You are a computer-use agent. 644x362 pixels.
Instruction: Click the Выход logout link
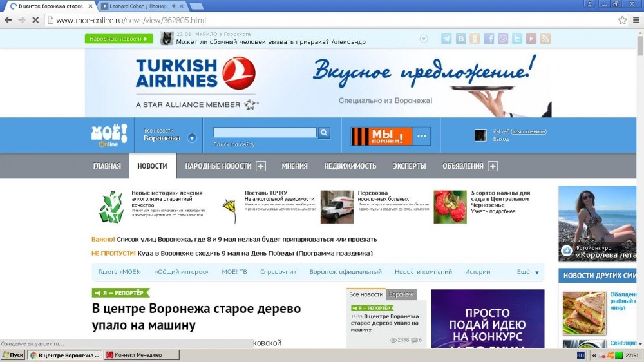[x=500, y=139]
